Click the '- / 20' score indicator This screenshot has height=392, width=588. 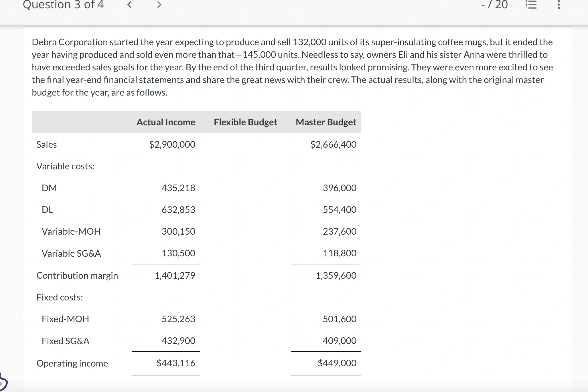coord(494,5)
